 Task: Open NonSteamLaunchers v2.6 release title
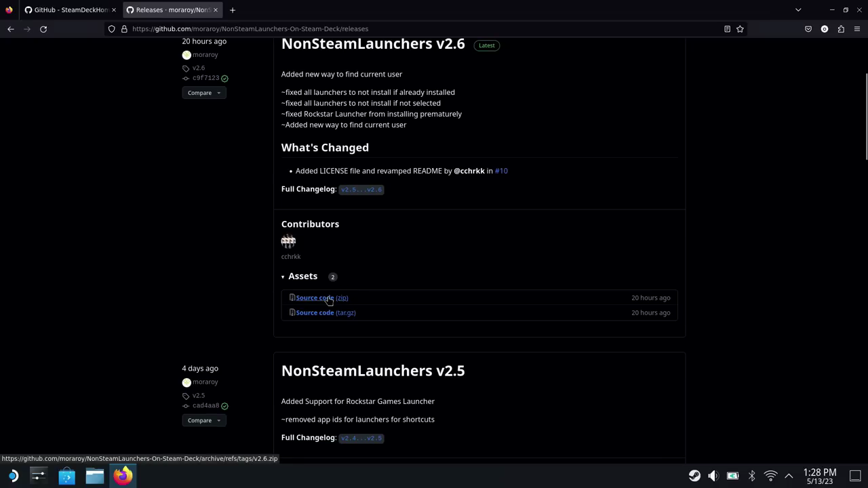(373, 44)
